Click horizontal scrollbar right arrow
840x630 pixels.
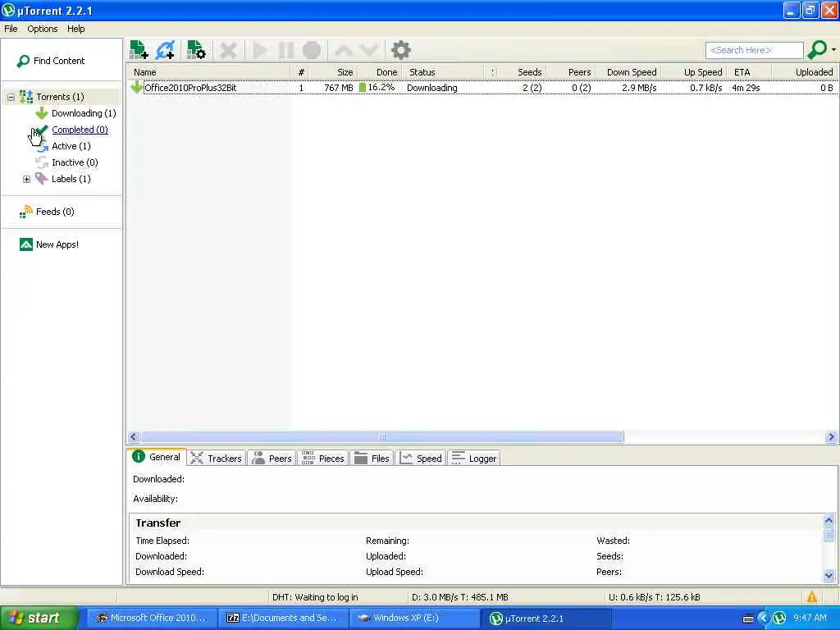click(x=831, y=437)
